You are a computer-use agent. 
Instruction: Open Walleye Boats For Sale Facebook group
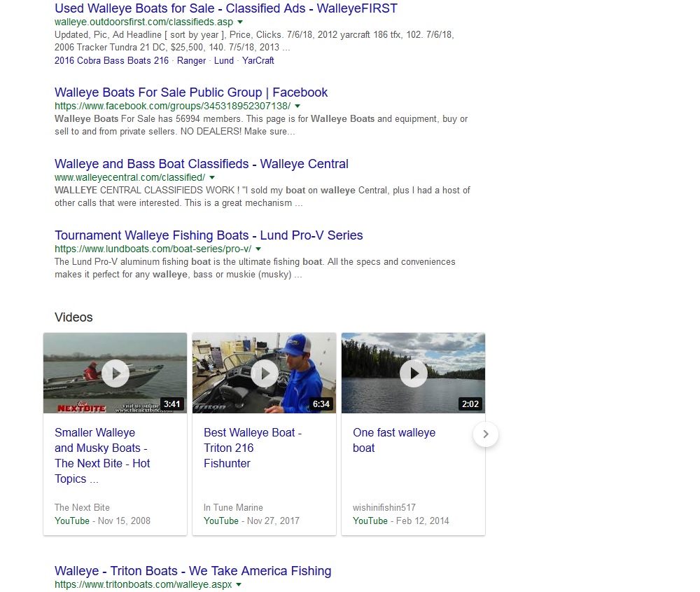point(191,92)
